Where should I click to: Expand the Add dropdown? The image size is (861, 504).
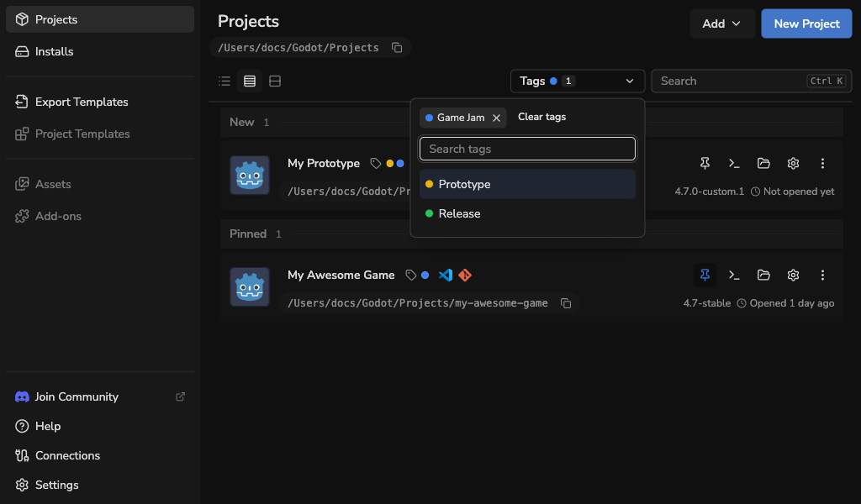pos(721,24)
